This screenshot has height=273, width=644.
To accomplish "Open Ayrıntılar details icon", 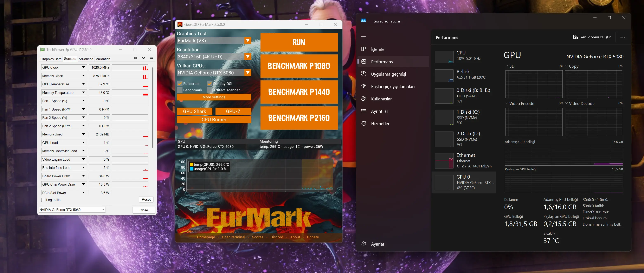I will 363,111.
